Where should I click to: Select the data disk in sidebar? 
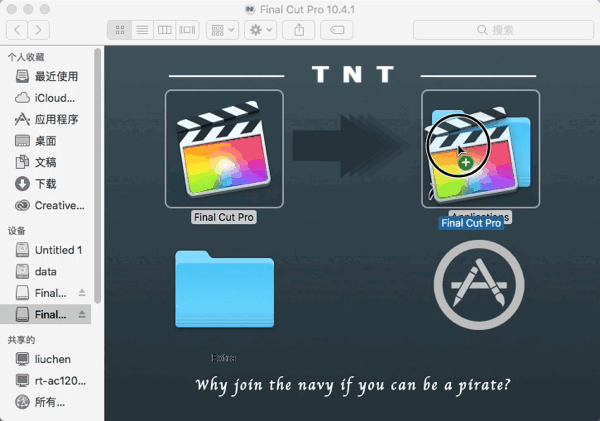point(47,271)
